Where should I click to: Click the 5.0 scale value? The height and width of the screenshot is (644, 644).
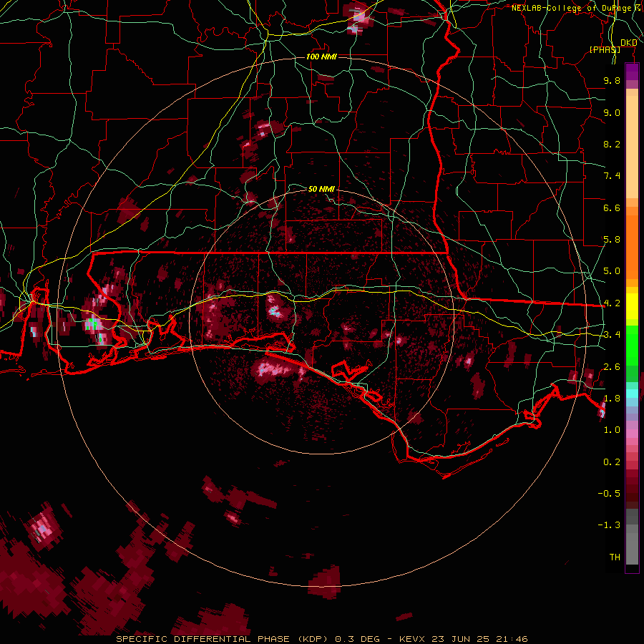[x=612, y=271]
